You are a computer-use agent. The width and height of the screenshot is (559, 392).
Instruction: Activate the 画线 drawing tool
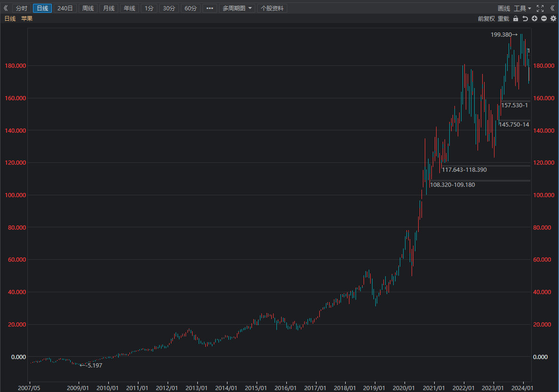pos(504,8)
